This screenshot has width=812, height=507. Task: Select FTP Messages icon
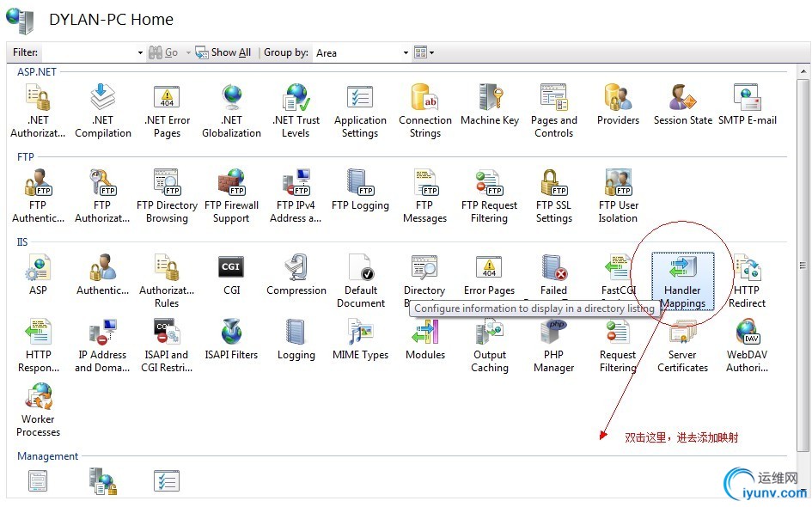point(424,196)
